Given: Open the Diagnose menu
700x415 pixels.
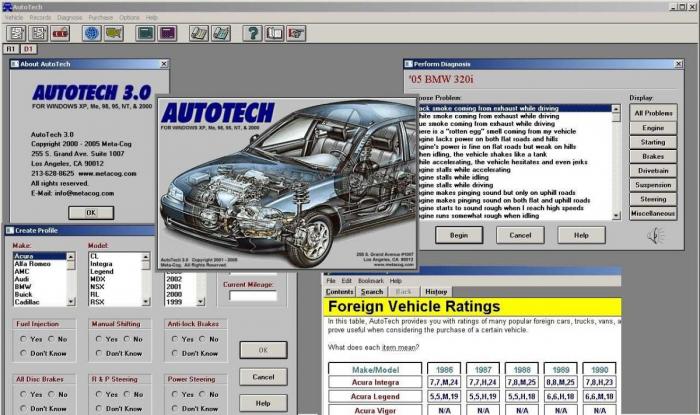Looking at the screenshot, I should click(x=70, y=17).
